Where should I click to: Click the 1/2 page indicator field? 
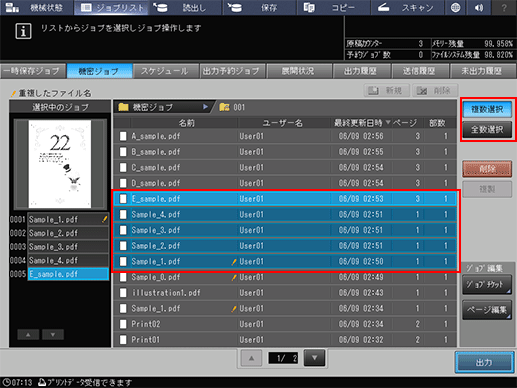click(283, 358)
